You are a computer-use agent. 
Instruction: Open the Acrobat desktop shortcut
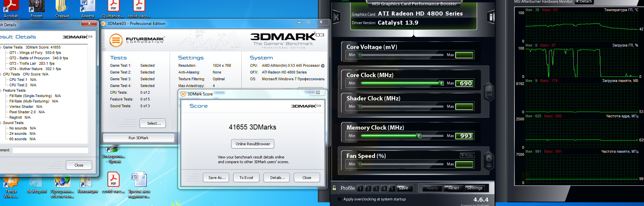click(11, 8)
